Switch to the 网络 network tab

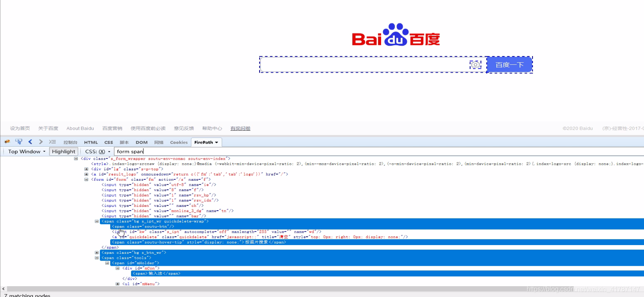pyautogui.click(x=159, y=142)
